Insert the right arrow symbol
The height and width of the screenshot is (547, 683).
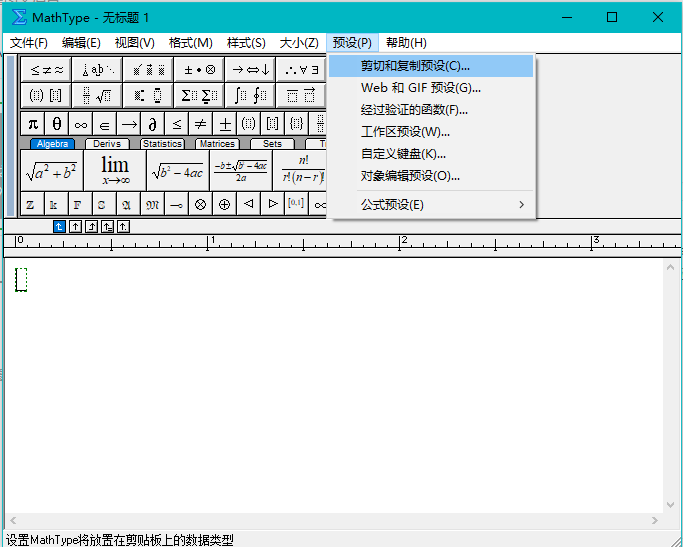(x=128, y=124)
